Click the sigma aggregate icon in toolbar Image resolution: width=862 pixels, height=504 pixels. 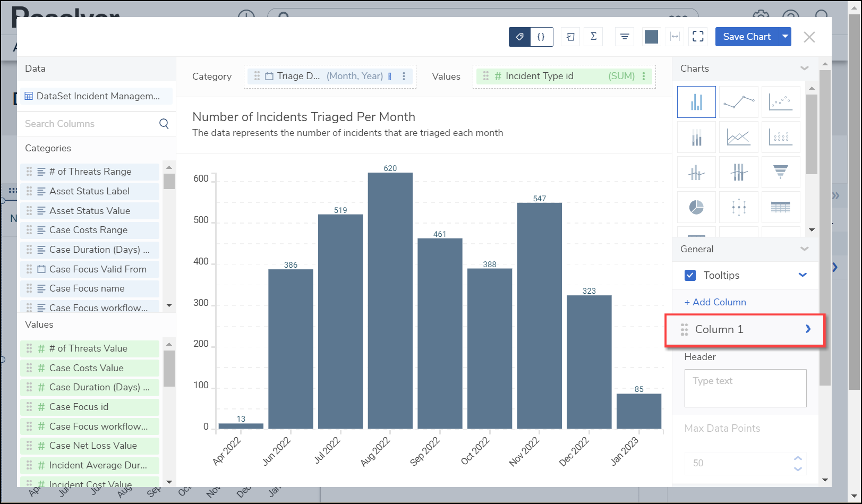(593, 37)
